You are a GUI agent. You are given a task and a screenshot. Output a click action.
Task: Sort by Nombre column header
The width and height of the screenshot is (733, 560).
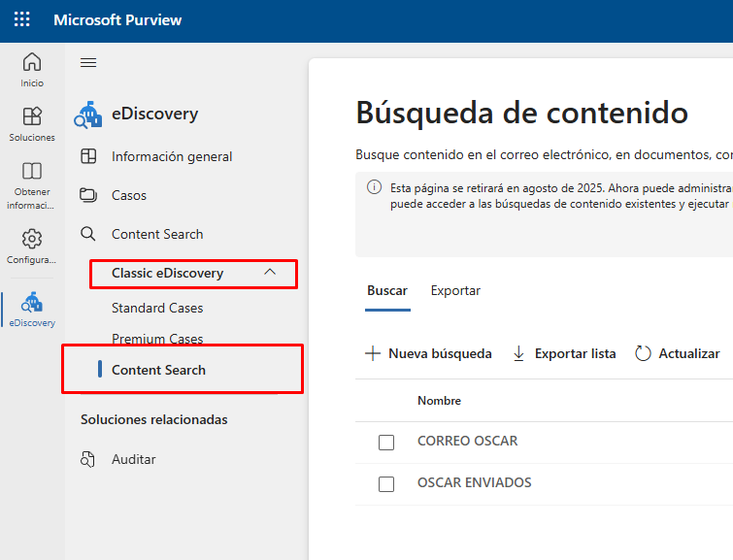[439, 401]
